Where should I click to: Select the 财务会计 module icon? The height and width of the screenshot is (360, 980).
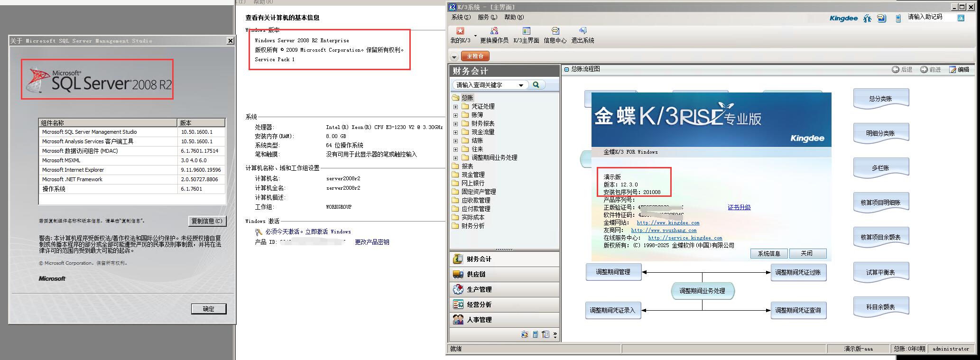[458, 259]
